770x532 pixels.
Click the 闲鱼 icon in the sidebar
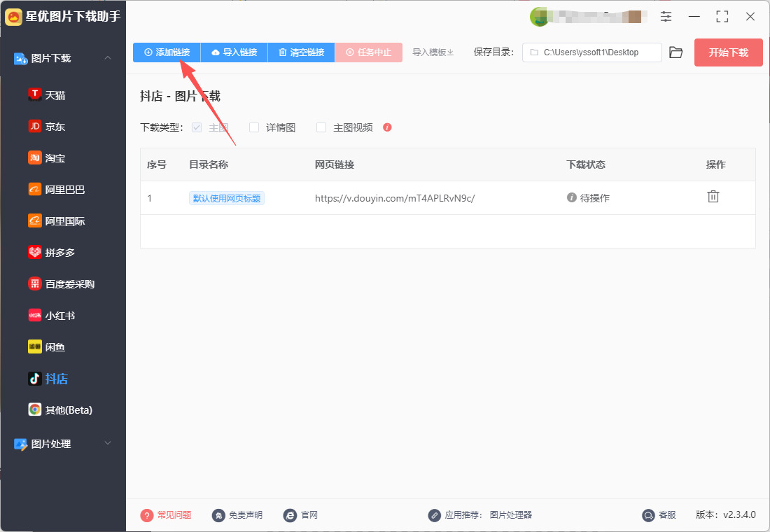35,346
